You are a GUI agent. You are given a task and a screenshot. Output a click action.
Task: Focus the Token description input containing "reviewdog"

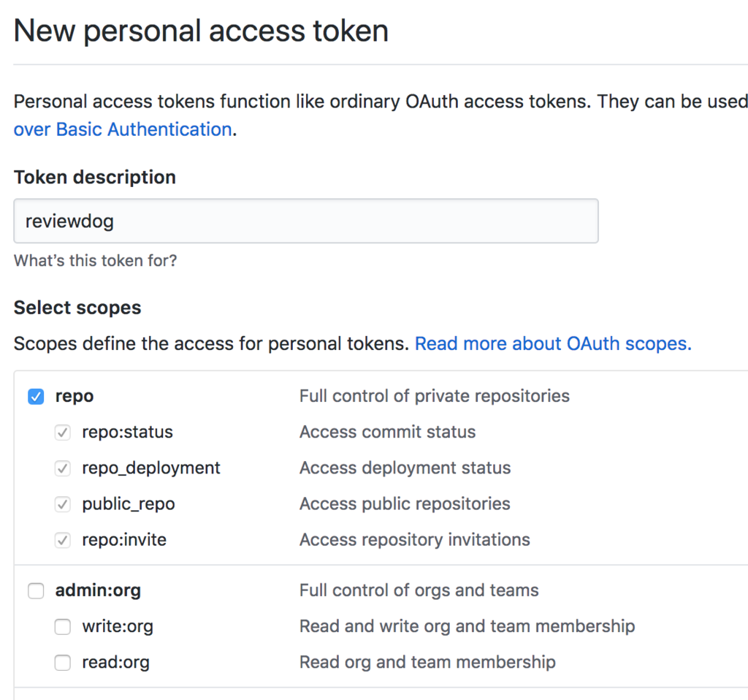tap(305, 221)
